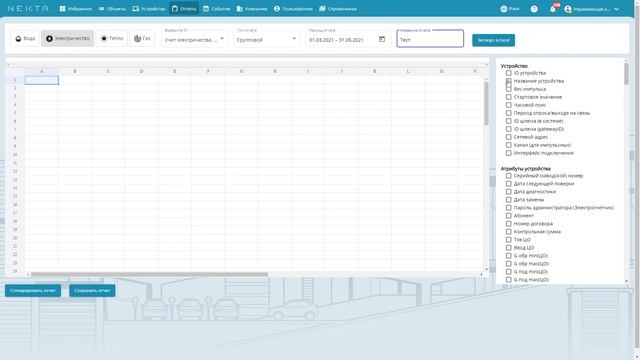Image resolution: width=640 pixels, height=360 pixels.
Task: Click the spreadsheet vertical scrollbar thumb
Action: 486,104
